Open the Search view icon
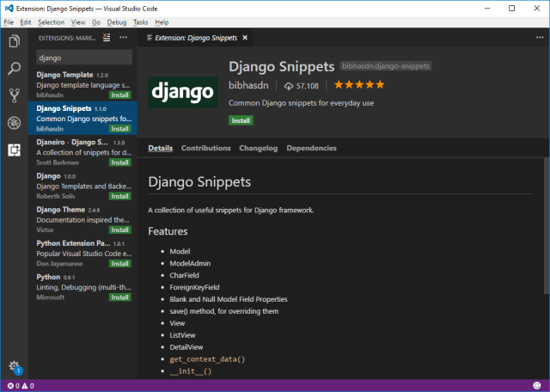Viewport: 550px width, 392px height. click(14, 68)
